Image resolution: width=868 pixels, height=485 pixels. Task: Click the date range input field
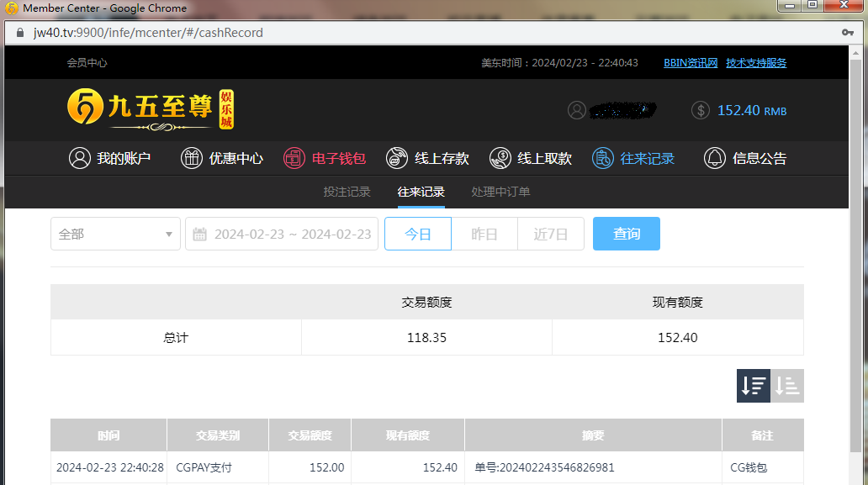pyautogui.click(x=282, y=234)
